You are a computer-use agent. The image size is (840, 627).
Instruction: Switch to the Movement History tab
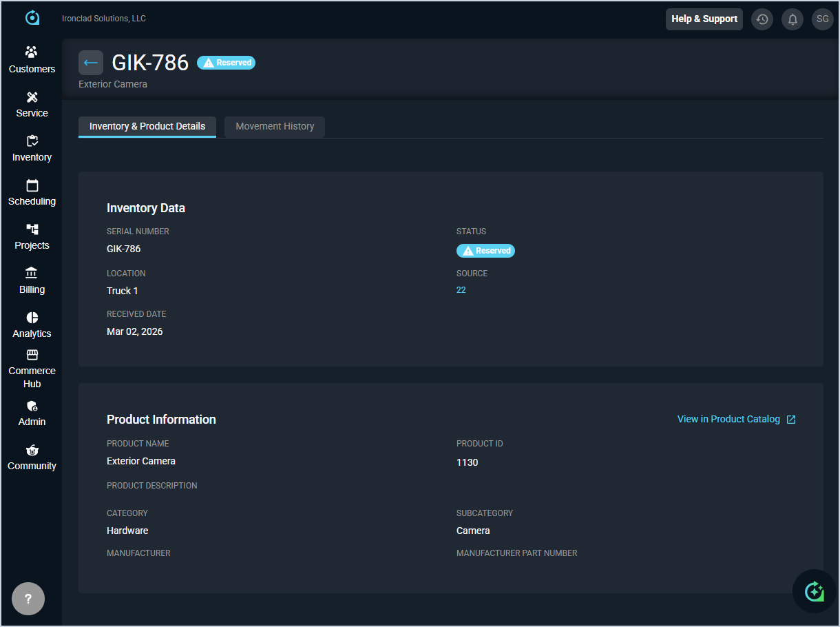[x=275, y=127]
